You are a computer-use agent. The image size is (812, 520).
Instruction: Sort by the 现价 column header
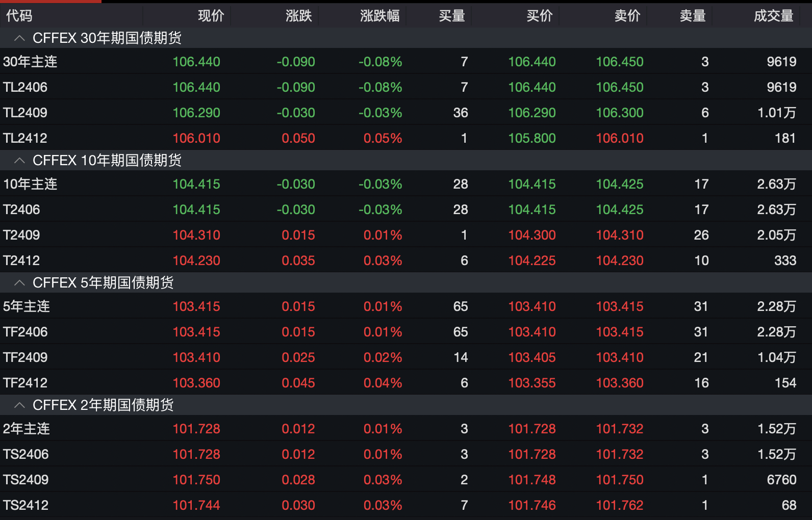tap(211, 16)
